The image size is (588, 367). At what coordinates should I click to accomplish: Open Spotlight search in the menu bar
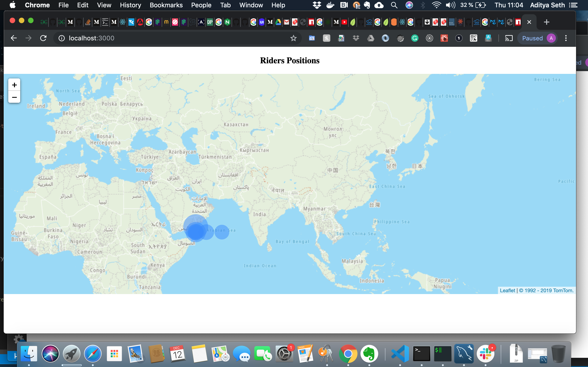point(394,5)
